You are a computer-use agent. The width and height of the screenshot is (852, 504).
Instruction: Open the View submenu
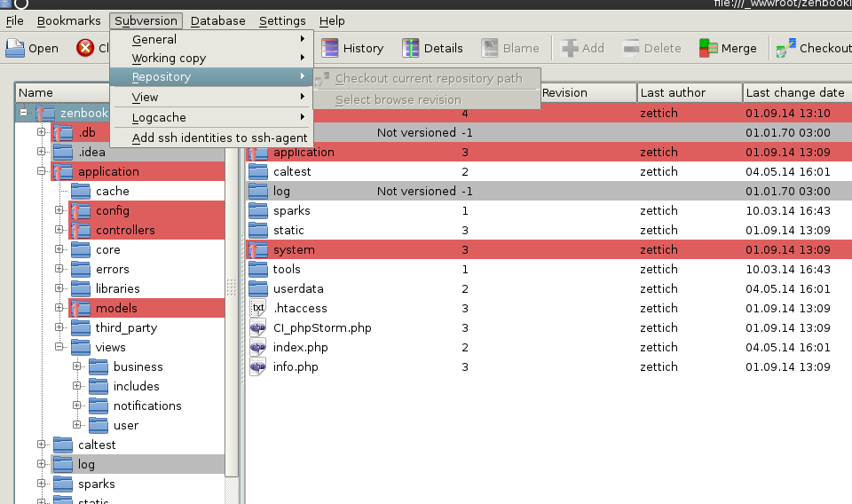[x=212, y=98]
